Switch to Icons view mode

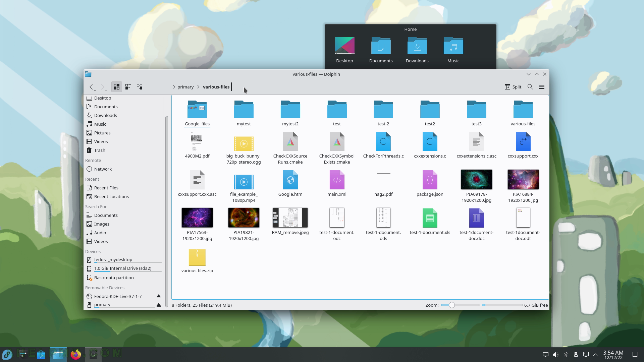pos(117,87)
